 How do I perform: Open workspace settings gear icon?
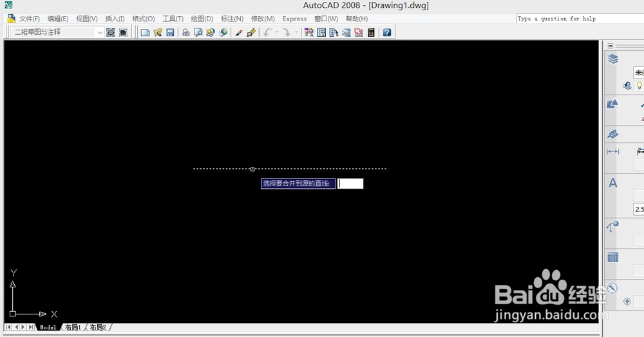tap(111, 32)
